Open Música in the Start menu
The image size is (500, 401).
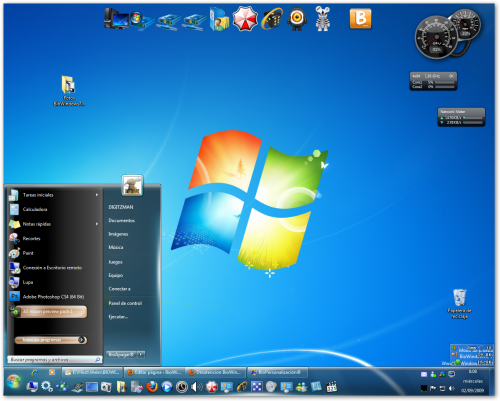[116, 247]
